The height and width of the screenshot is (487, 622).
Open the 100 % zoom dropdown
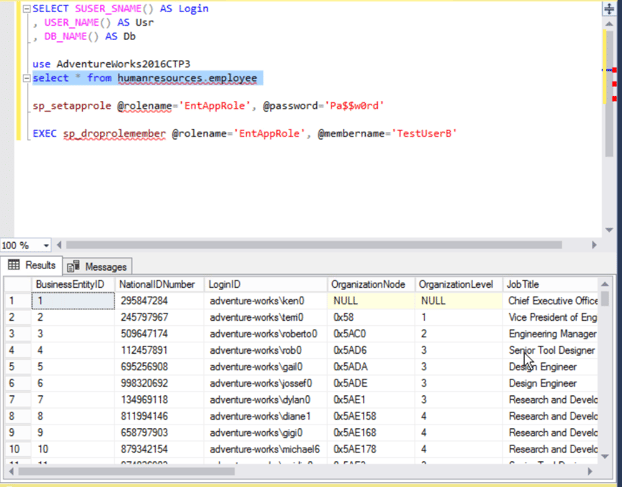46,245
